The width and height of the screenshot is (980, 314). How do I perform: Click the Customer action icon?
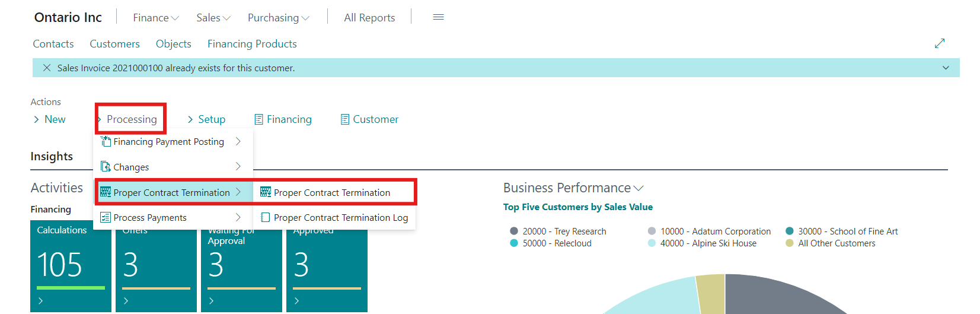click(x=345, y=119)
